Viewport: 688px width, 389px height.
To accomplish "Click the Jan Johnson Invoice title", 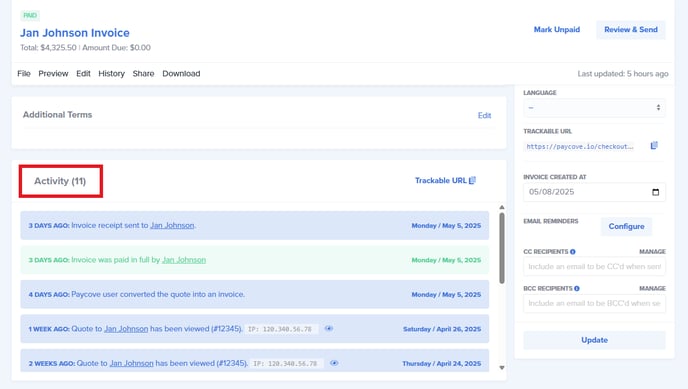I will pos(75,33).
